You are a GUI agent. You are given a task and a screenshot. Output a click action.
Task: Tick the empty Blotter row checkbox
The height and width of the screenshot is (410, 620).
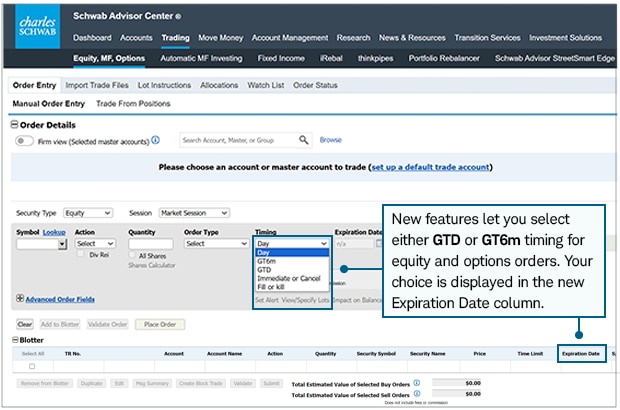32,366
